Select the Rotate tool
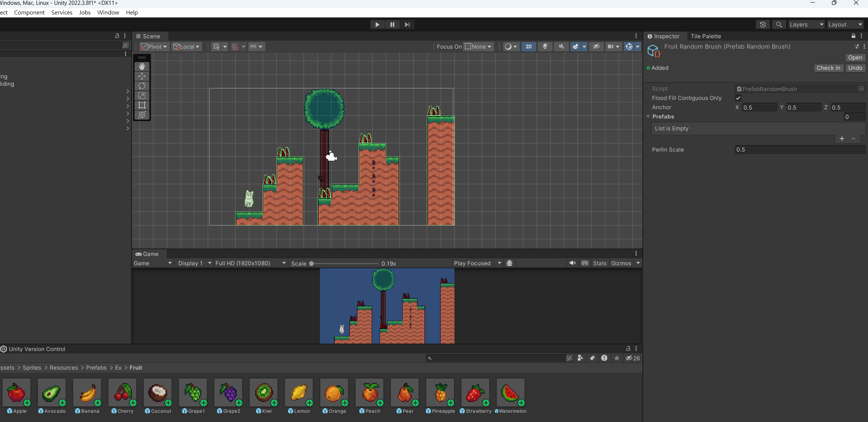The image size is (868, 422). [x=142, y=86]
